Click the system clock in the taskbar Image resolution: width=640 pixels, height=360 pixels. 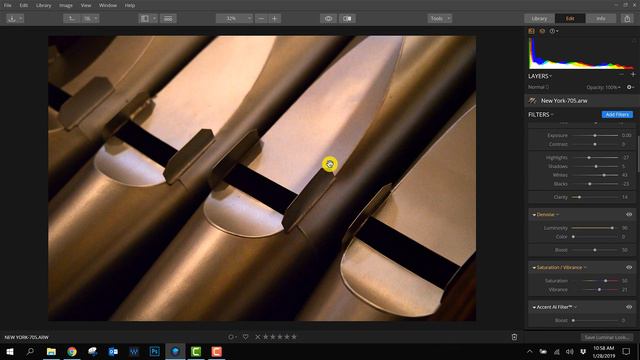pyautogui.click(x=603, y=351)
